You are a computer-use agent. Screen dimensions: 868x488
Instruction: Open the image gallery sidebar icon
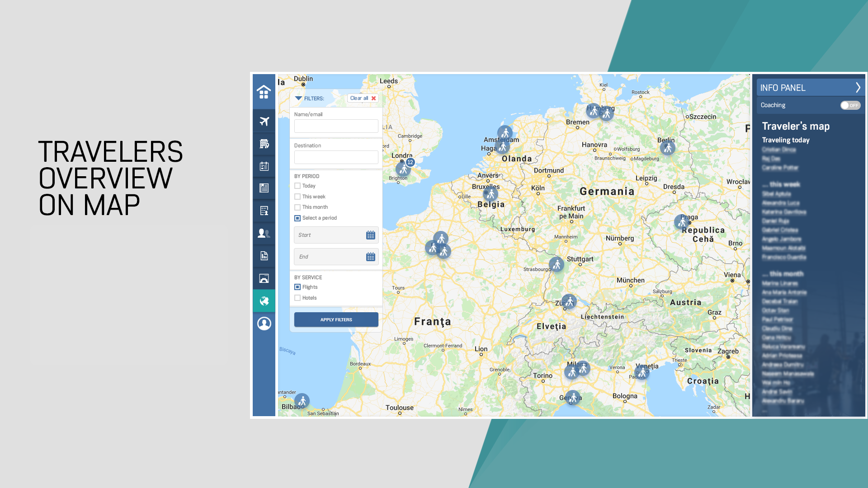point(264,278)
